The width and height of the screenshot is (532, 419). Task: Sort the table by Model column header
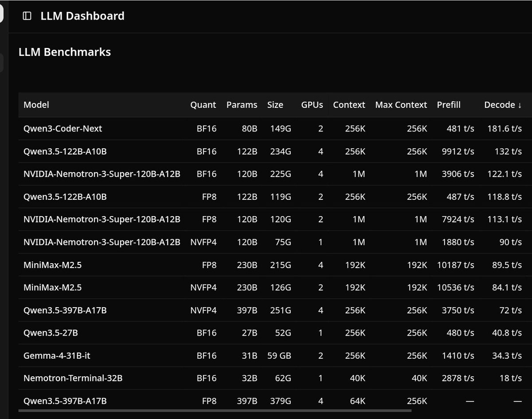coord(36,105)
